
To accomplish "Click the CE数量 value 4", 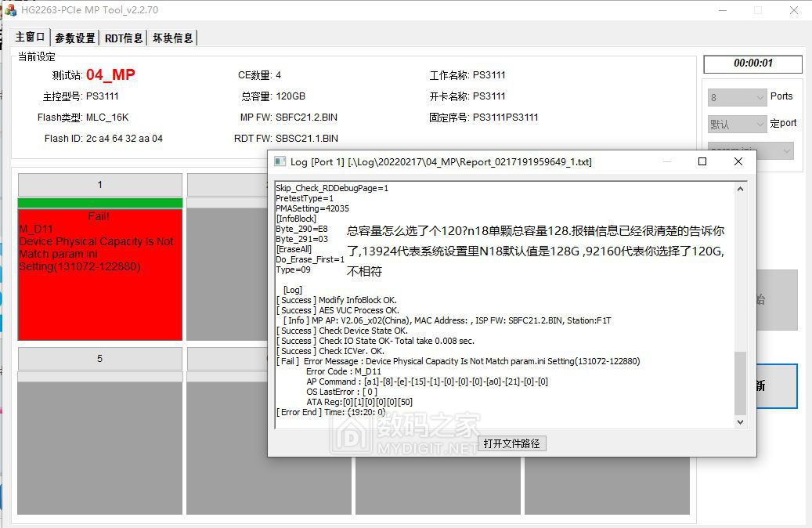I will tap(278, 75).
